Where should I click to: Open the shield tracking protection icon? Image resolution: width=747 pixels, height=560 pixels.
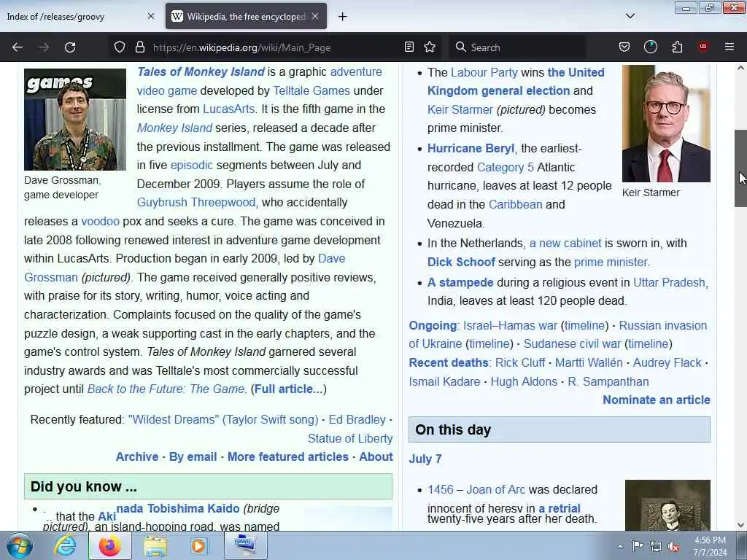click(x=120, y=47)
